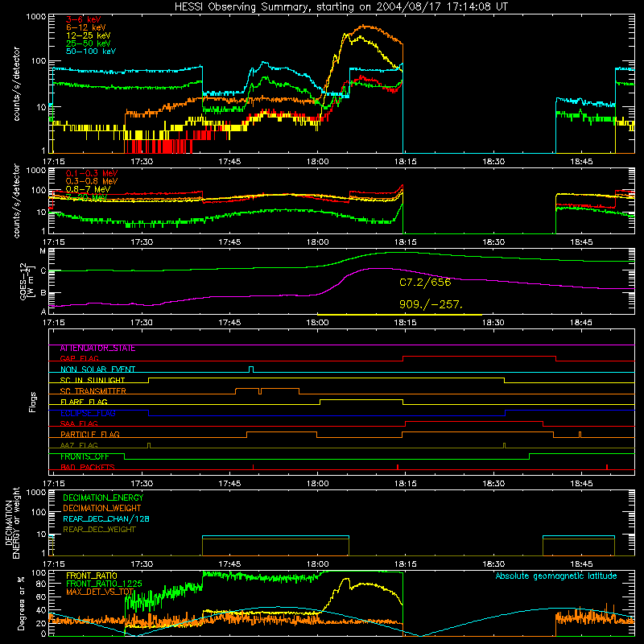The image size is (644, 644).
Task: Click the vertical Flags axis title
Action: (33, 402)
